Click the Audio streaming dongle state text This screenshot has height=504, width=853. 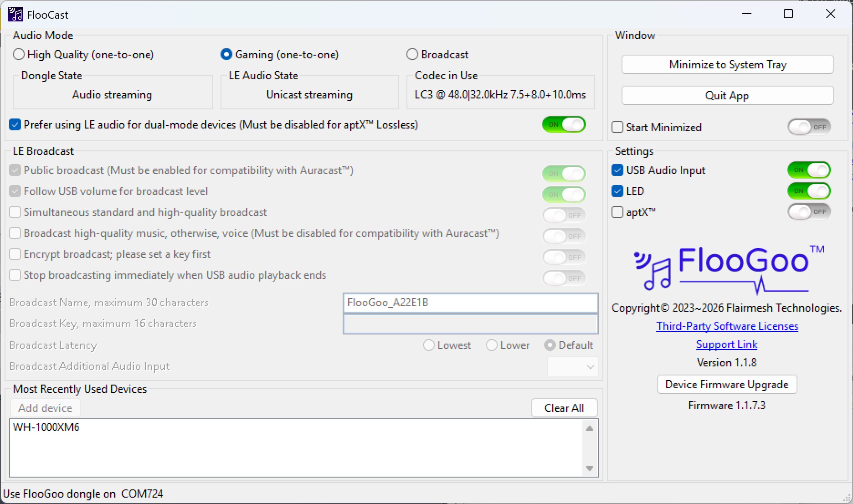point(112,95)
